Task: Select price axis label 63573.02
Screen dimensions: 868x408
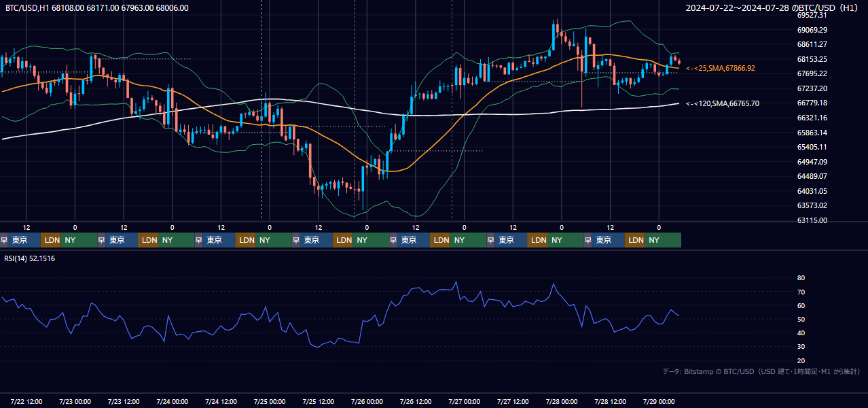Action: pyautogui.click(x=812, y=205)
